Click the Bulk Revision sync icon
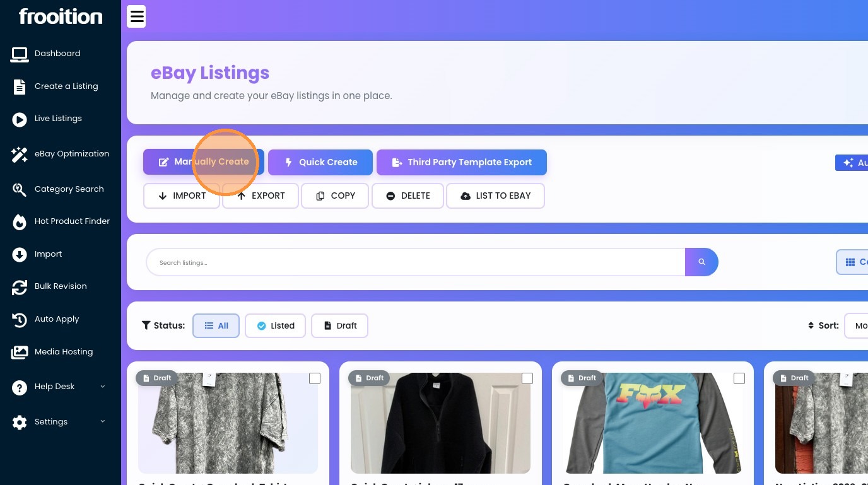The width and height of the screenshot is (868, 485). coord(20,287)
